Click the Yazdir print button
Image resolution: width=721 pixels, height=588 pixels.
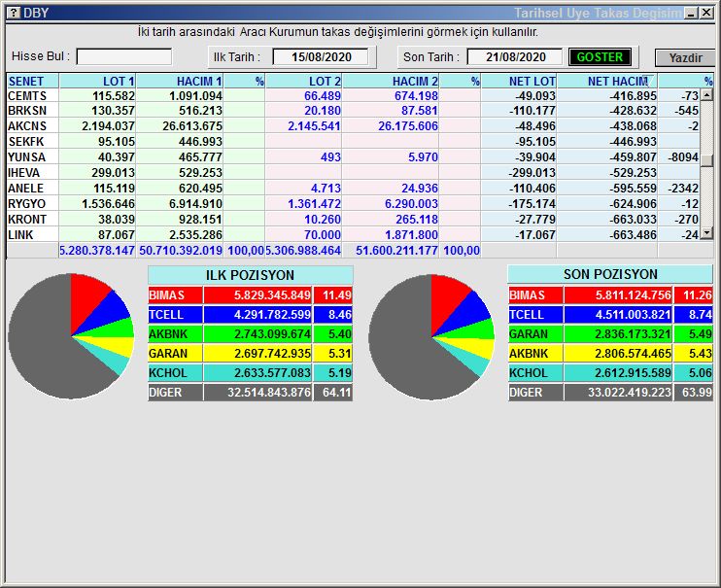[x=685, y=58]
